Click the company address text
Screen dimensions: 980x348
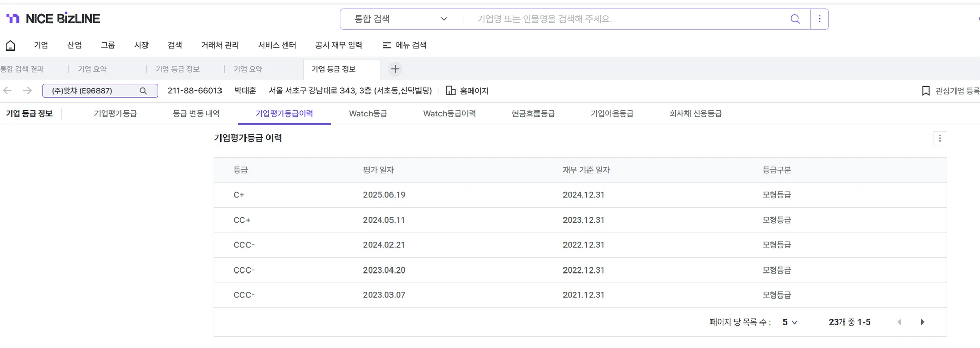point(350,91)
